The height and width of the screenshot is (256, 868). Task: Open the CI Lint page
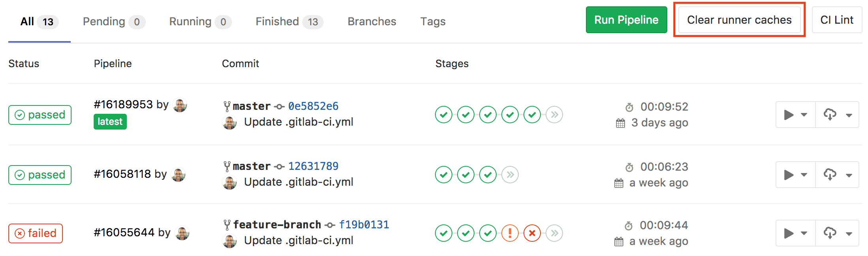836,20
